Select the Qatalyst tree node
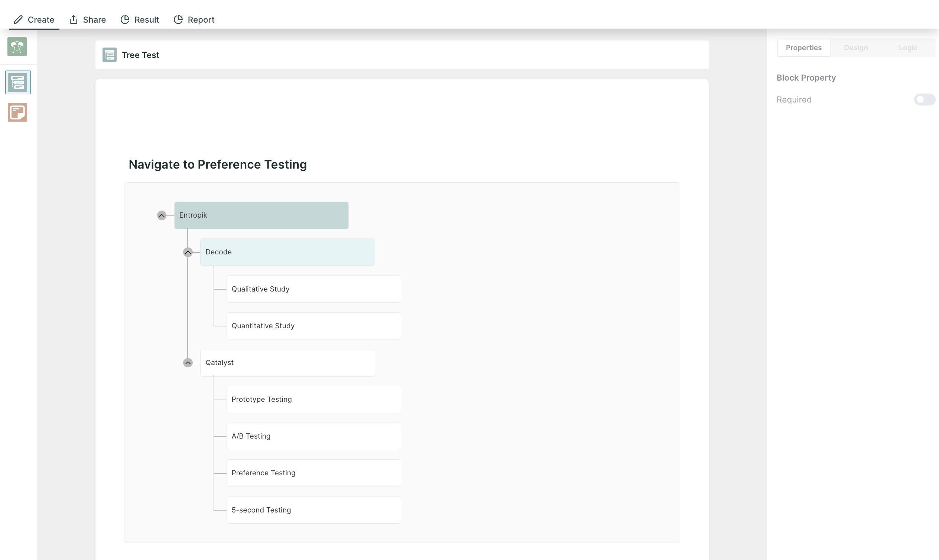The image size is (939, 560). tap(287, 363)
